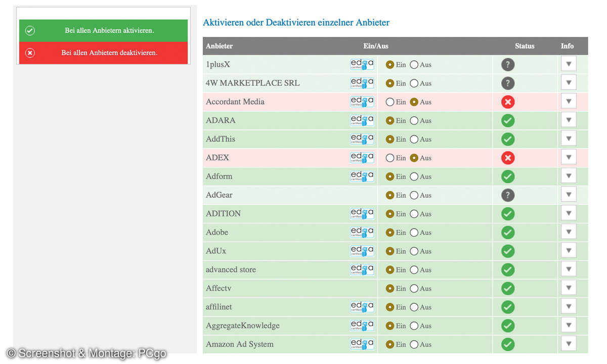This screenshot has height=364, width=607.
Task: Click the edaa certified logo for AggregateKnowledge
Action: [x=362, y=326]
